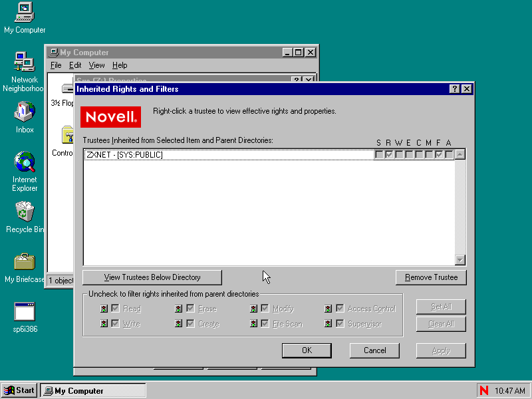Click View Trustees Below Directory button
Image resolution: width=532 pixels, height=399 pixels.
[152, 277]
